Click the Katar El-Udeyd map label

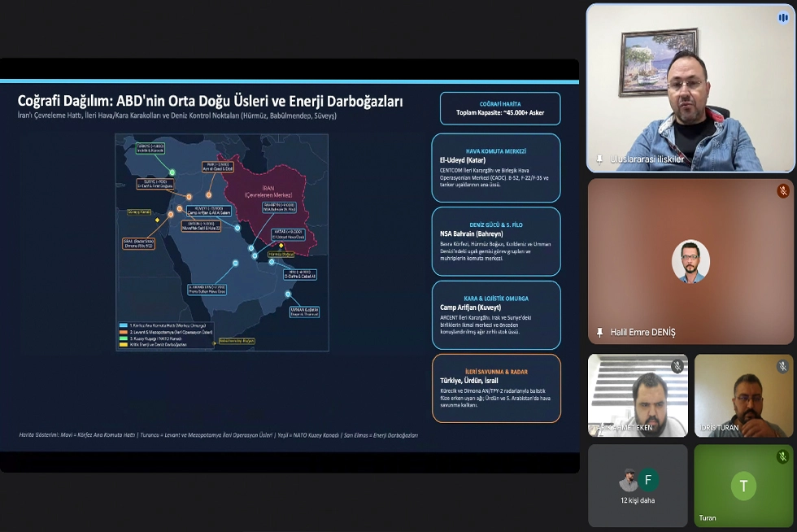[288, 234]
